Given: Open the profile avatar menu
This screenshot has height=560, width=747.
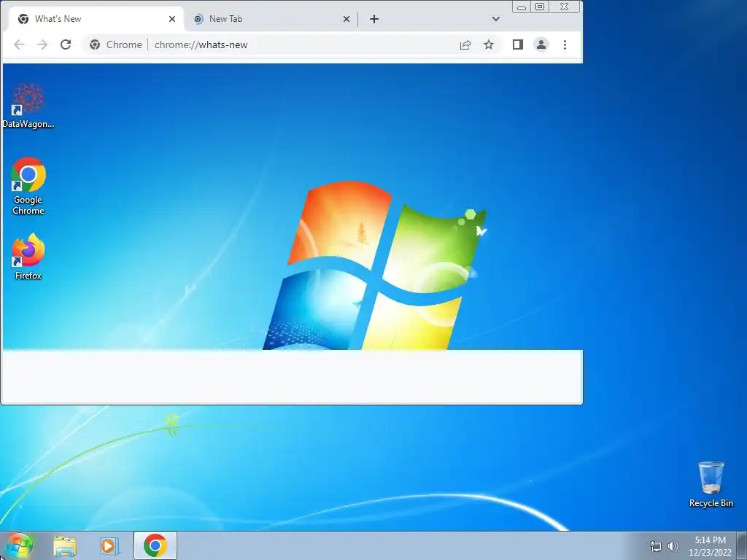Looking at the screenshot, I should coord(541,44).
